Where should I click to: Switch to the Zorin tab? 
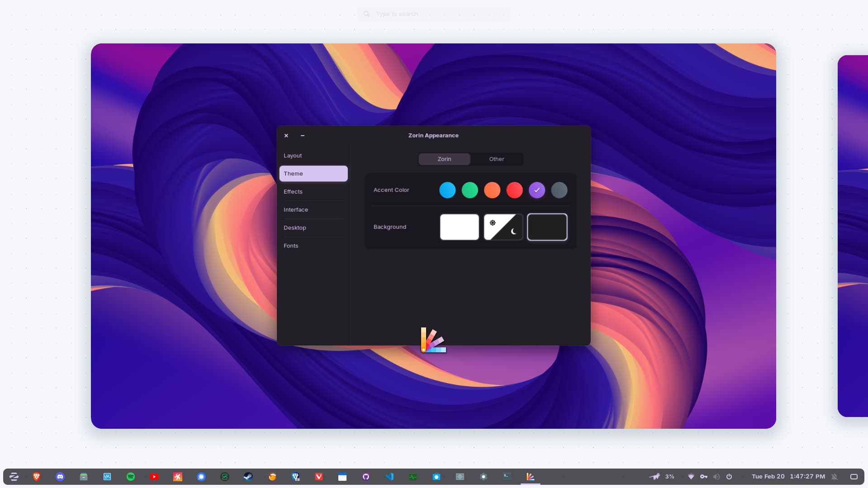[x=444, y=159]
